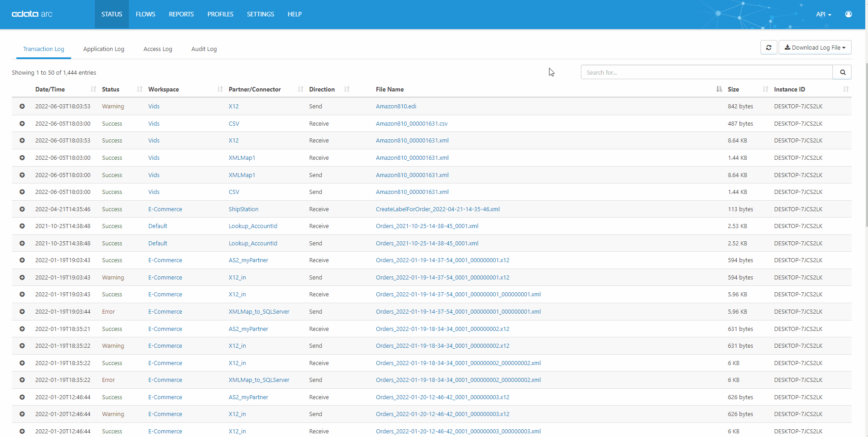Click the File Name column header
The height and width of the screenshot is (437, 868).
(x=390, y=89)
